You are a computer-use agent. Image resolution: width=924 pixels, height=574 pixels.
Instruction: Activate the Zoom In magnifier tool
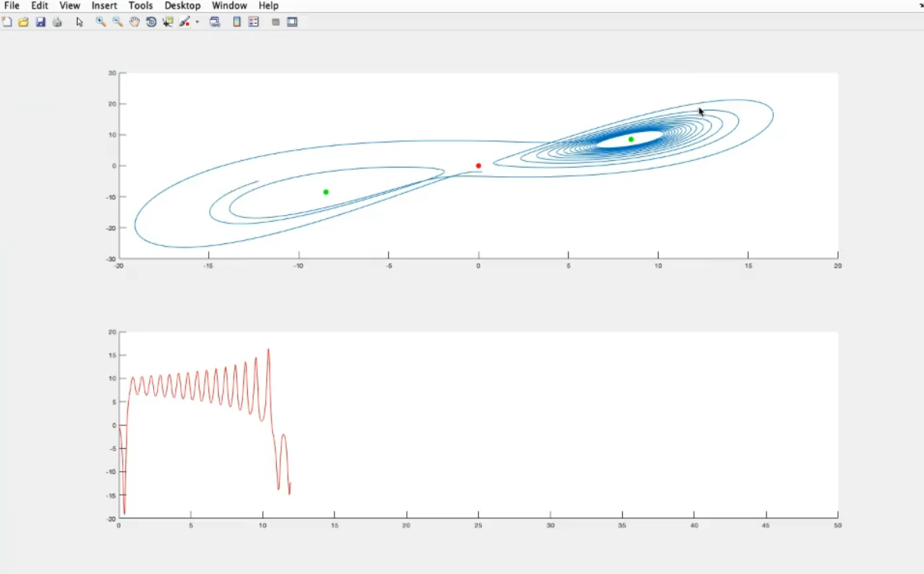point(100,22)
